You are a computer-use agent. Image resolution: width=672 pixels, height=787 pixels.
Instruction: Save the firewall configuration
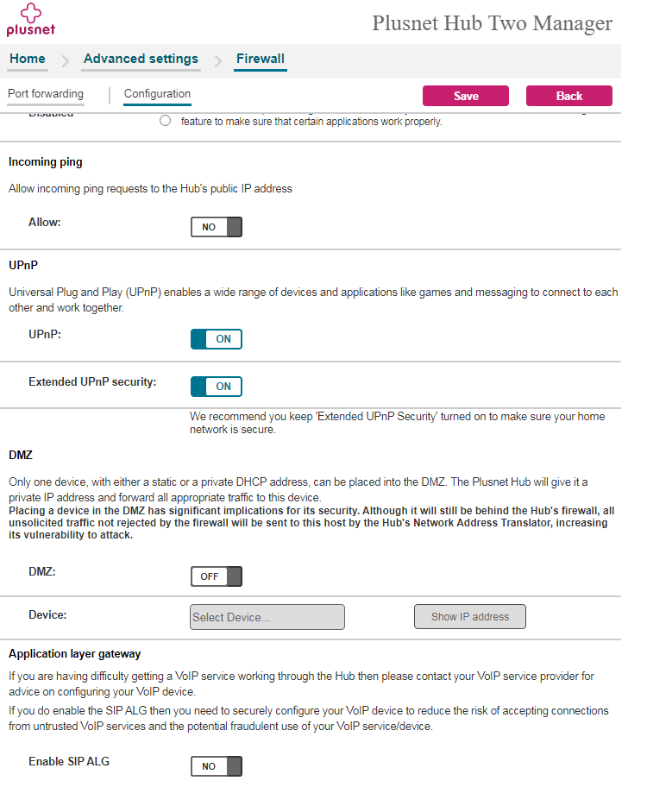[465, 95]
